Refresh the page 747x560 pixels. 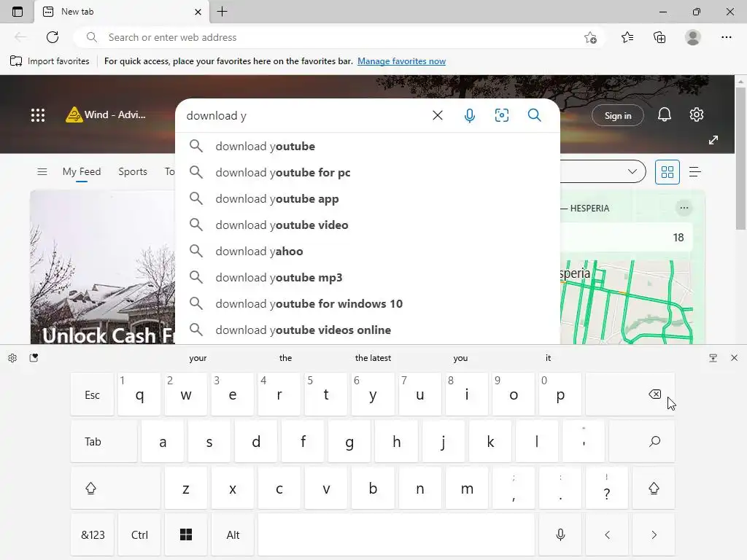coord(53,37)
